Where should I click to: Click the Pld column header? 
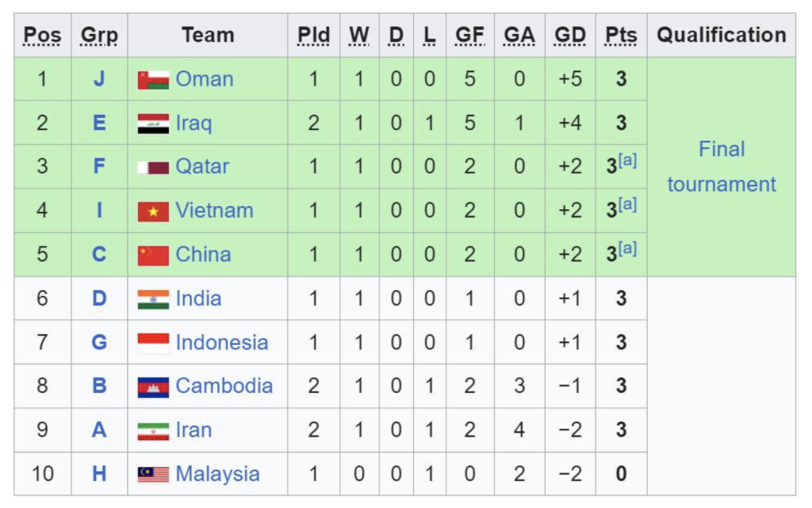tap(314, 35)
